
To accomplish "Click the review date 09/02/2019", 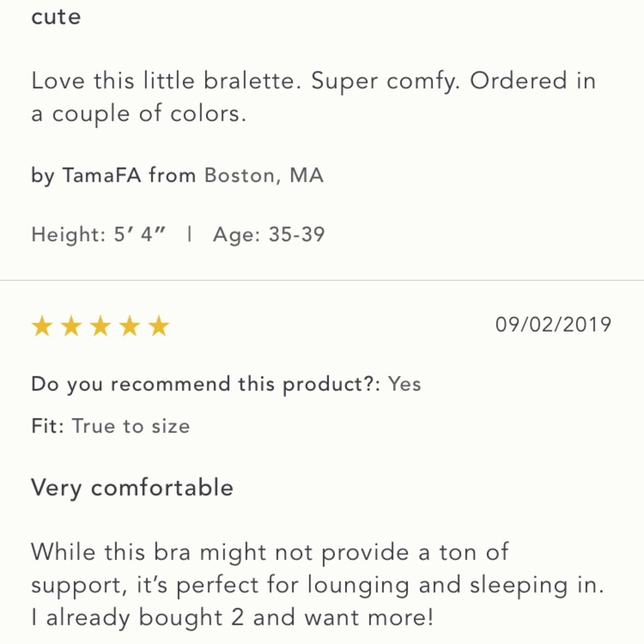I will click(553, 324).
